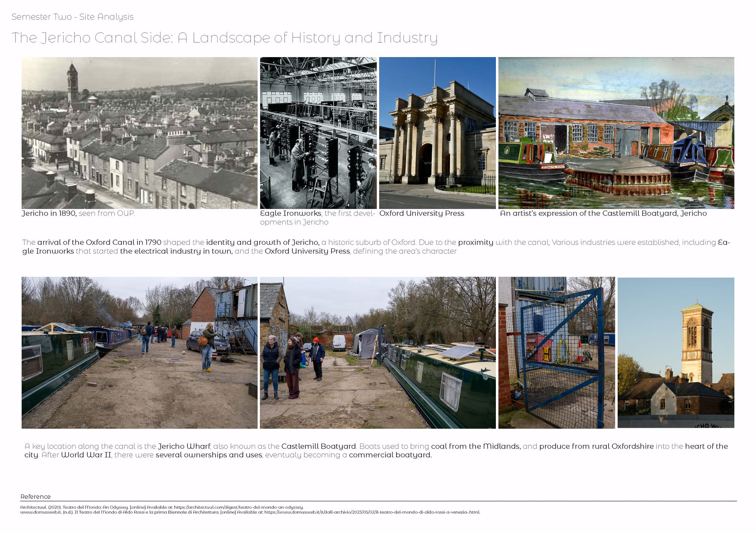Click the paragraph about Oxford Canal arrival in 1790
The height and width of the screenshot is (534, 756).
(376, 246)
